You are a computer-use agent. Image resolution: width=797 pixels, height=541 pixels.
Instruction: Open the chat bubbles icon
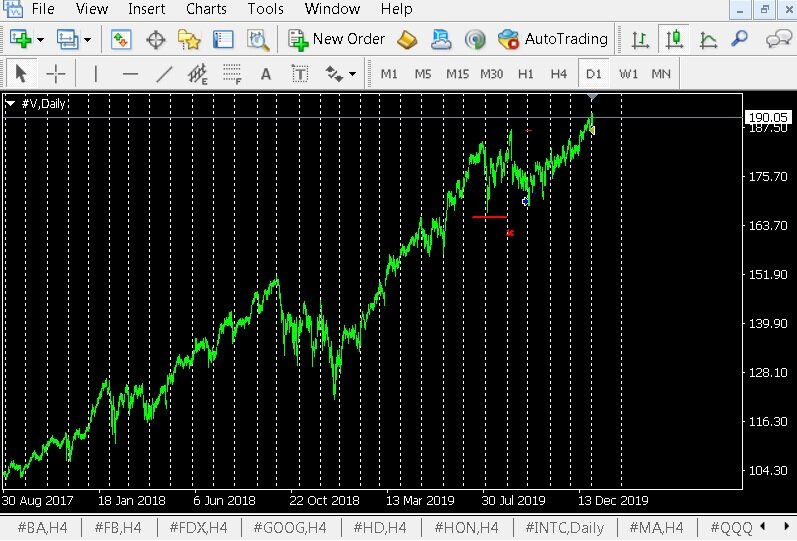click(779, 39)
